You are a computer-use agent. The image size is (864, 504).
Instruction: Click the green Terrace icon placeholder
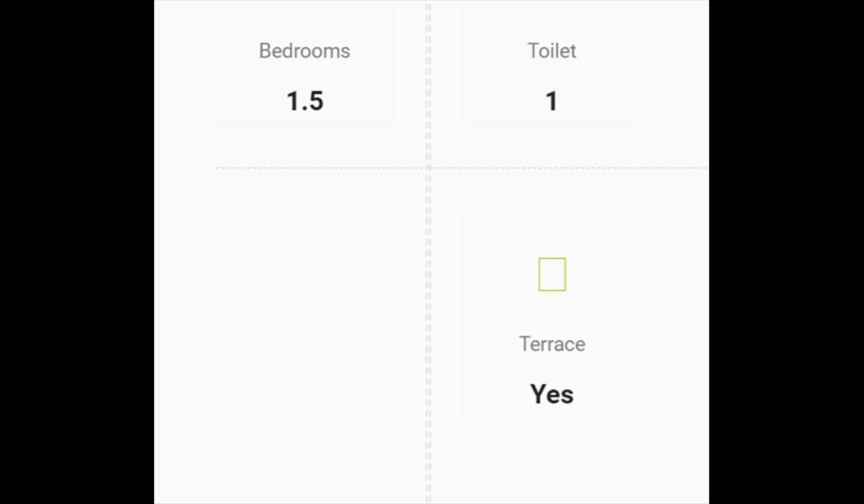[x=552, y=274]
